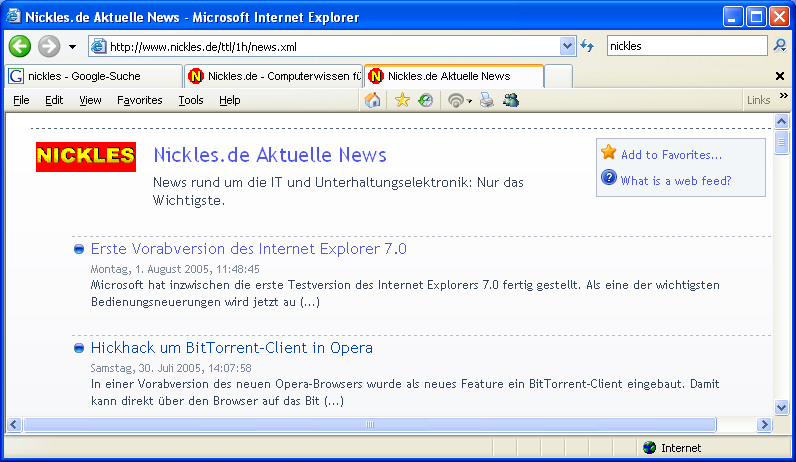Minimize the Internet Explorer window
The width and height of the screenshot is (796, 462).
733,17
